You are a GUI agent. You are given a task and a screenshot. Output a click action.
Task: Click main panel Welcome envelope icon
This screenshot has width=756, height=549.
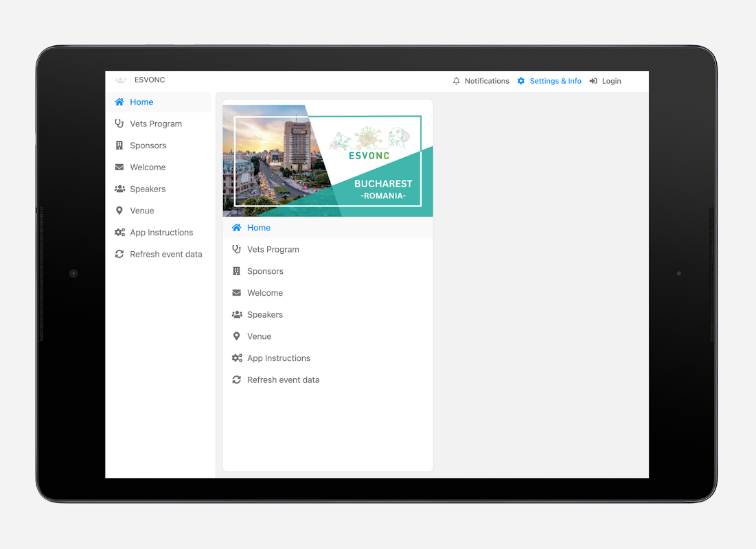pos(236,292)
